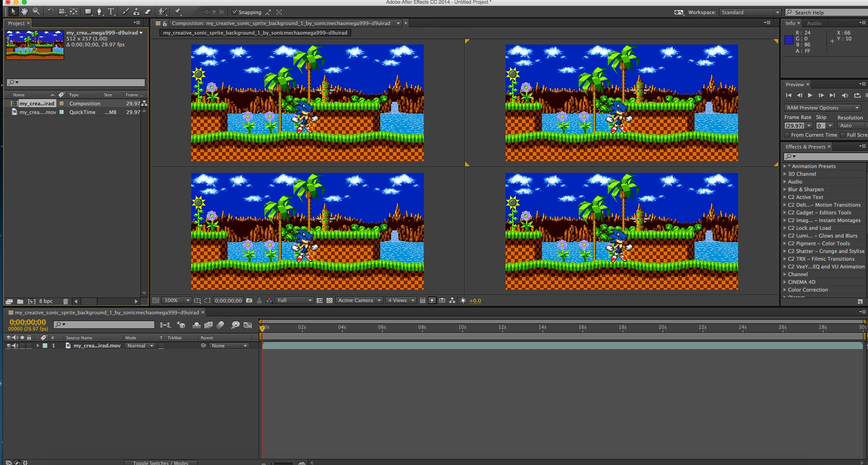Open comp flowchart icon in viewer footer
Viewport: 868px width, 465px height.
click(x=452, y=301)
